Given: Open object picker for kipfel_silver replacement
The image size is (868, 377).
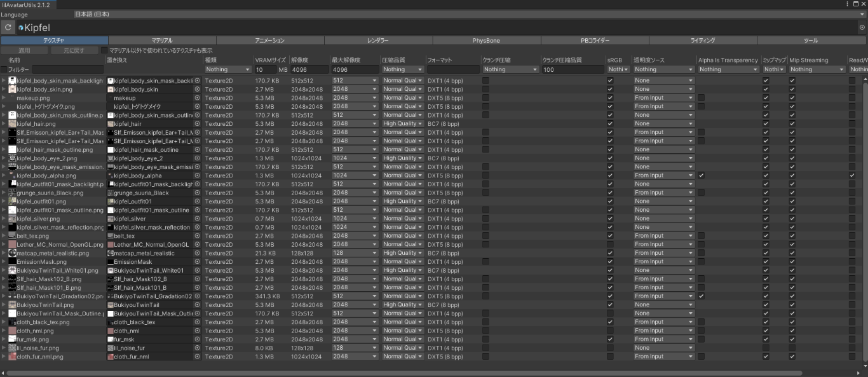Looking at the screenshot, I should 197,219.
